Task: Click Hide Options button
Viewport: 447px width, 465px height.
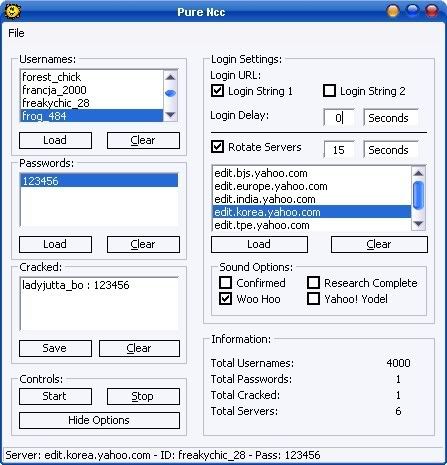Action: [x=99, y=420]
